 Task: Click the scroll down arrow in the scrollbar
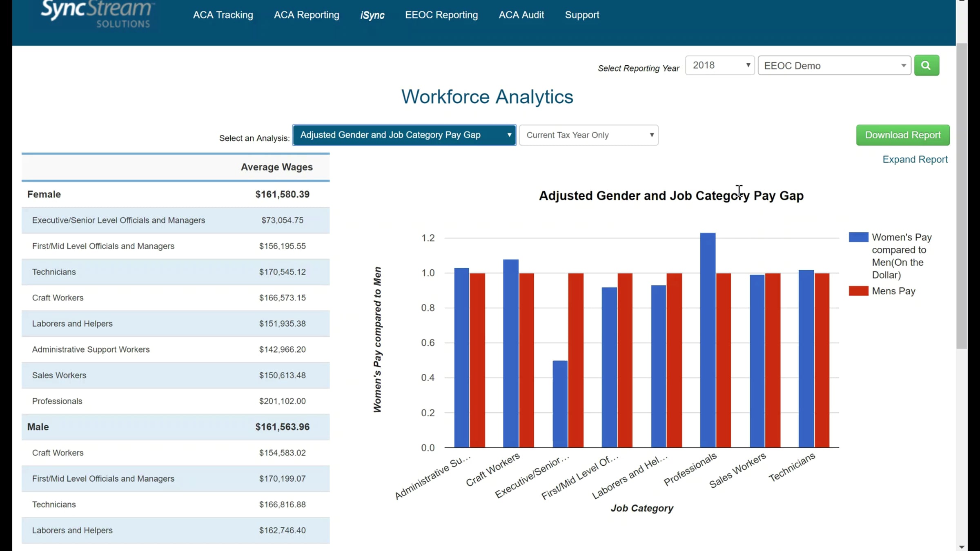(962, 547)
